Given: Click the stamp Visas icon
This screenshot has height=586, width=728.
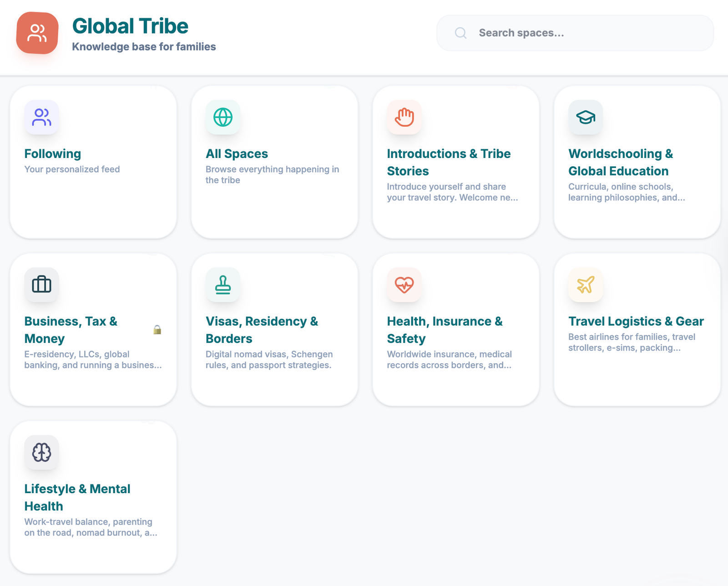Looking at the screenshot, I should [x=223, y=285].
